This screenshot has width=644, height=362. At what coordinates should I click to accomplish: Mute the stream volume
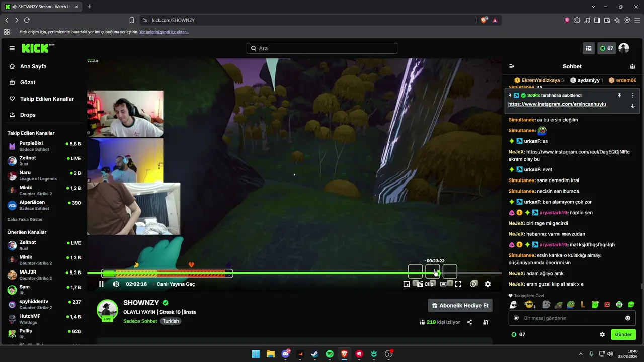pyautogui.click(x=116, y=284)
